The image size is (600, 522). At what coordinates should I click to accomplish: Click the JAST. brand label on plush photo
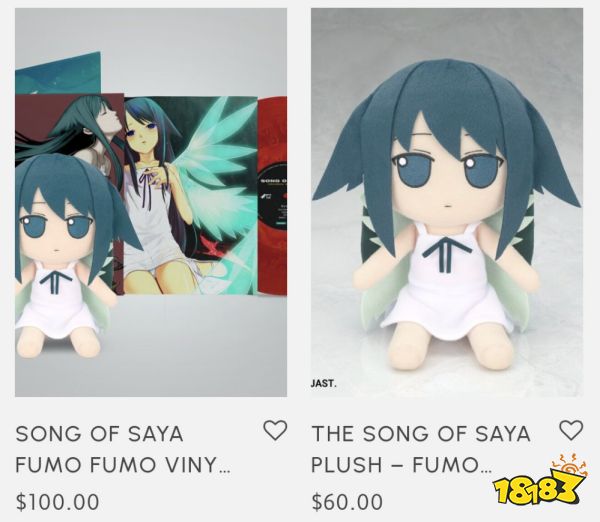(324, 383)
